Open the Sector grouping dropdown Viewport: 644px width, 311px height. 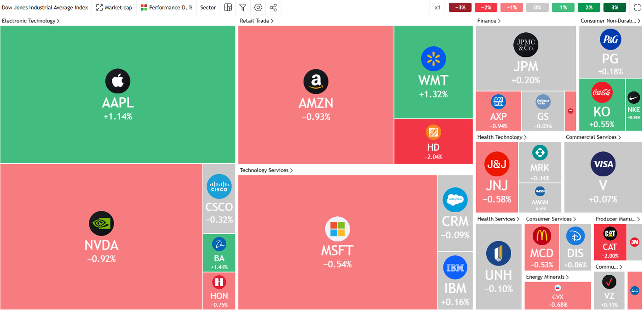(208, 7)
